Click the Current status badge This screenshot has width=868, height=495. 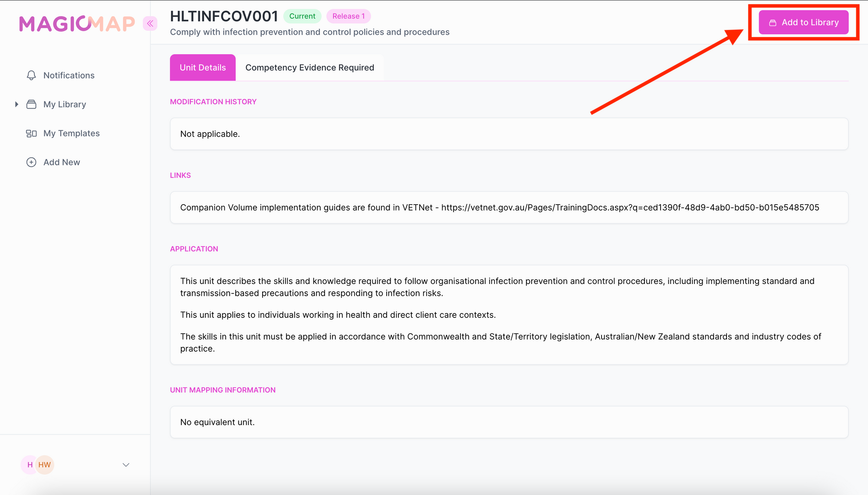302,16
